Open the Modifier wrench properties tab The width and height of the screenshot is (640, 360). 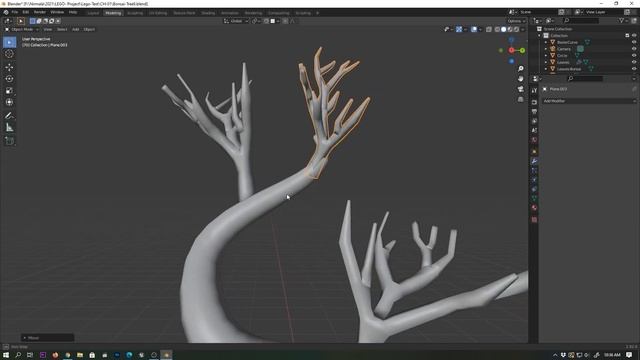(x=534, y=161)
